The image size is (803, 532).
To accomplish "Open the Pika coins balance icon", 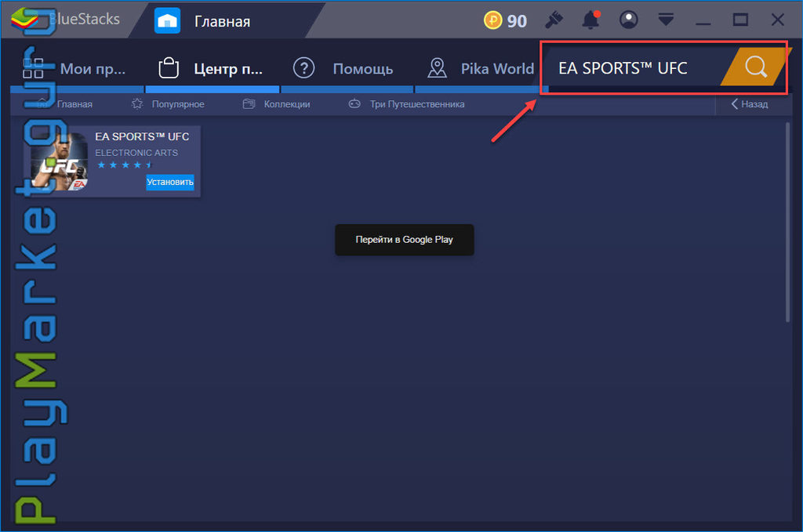I will 492,20.
